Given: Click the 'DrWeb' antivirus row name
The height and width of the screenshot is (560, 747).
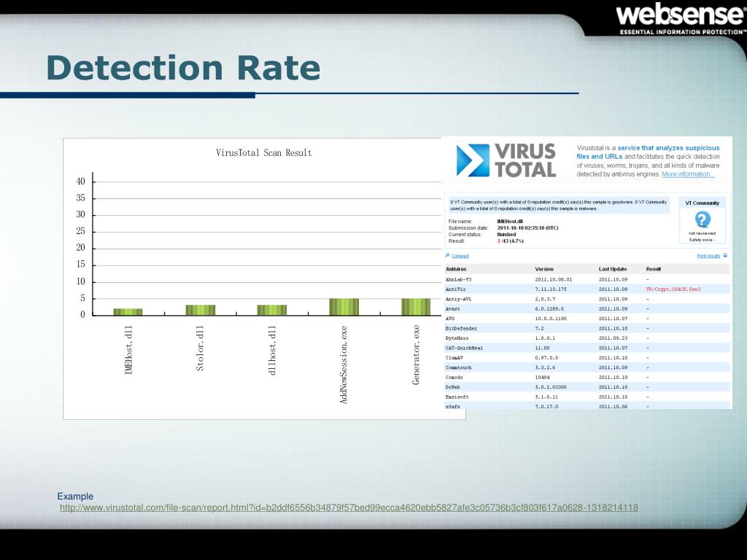Looking at the screenshot, I should [x=452, y=387].
